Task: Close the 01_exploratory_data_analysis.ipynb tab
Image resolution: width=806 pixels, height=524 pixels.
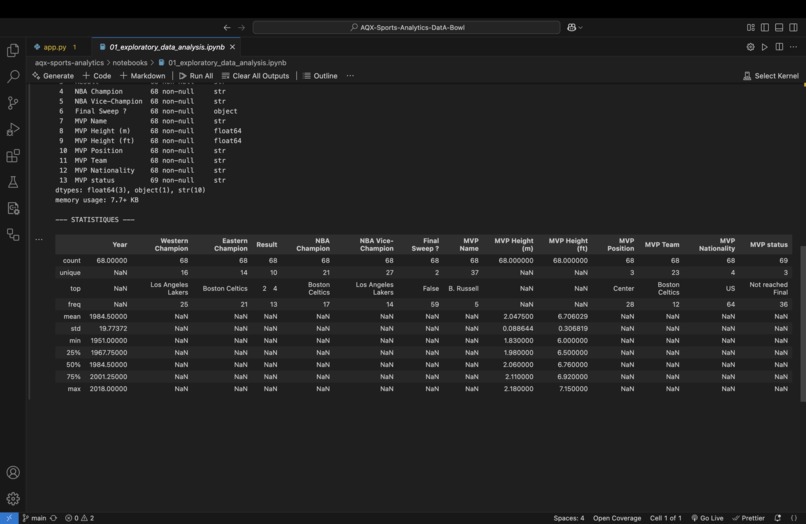Action: (232, 47)
